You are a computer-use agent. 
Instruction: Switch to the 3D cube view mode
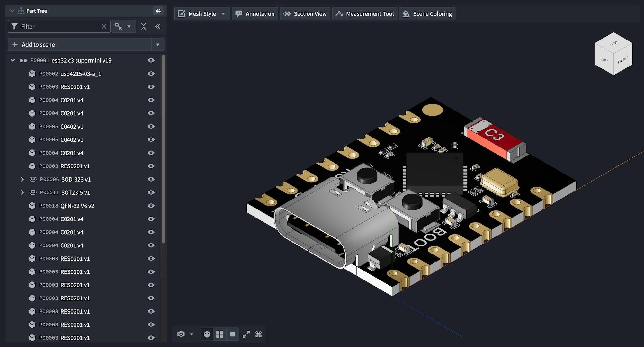[x=207, y=334]
